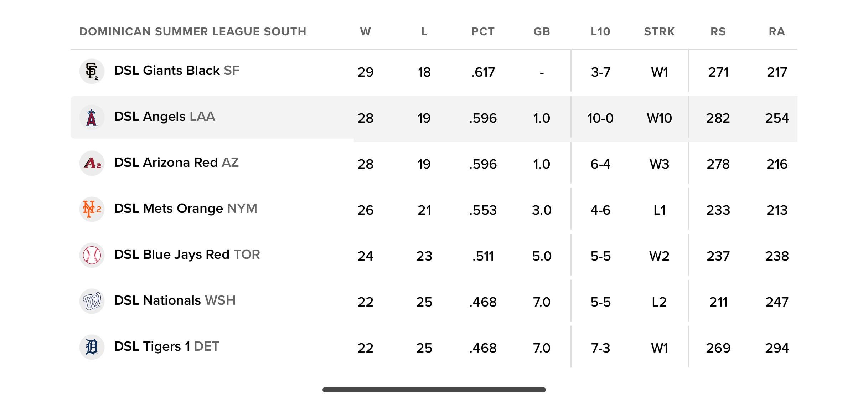The height and width of the screenshot is (401, 868).
Task: Click the DSL Mets Orange logo
Action: point(92,209)
